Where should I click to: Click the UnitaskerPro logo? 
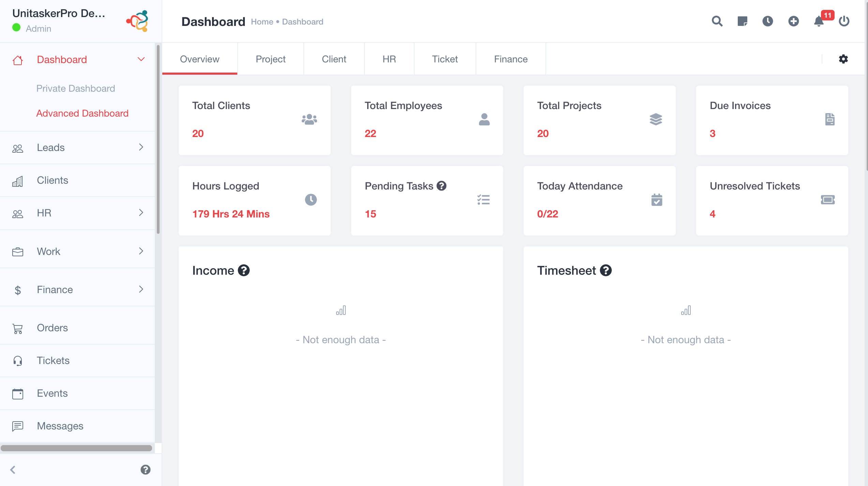(x=137, y=21)
